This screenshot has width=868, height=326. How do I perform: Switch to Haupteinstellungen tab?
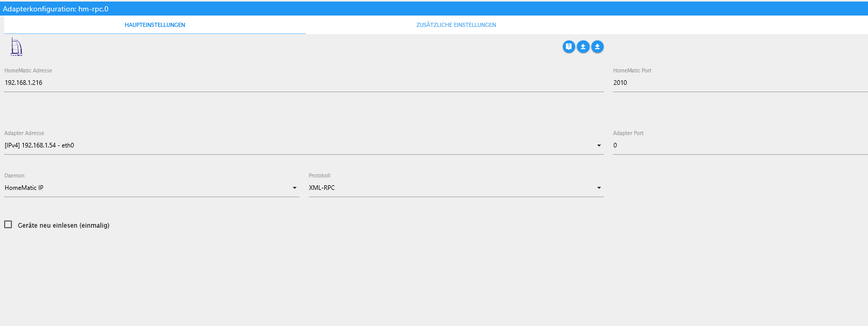(155, 25)
